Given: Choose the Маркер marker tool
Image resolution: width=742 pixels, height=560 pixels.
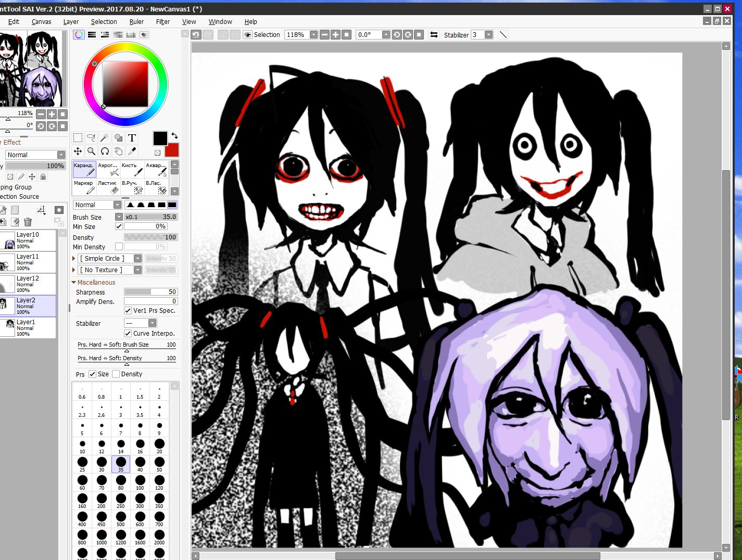Looking at the screenshot, I should pos(84,187).
